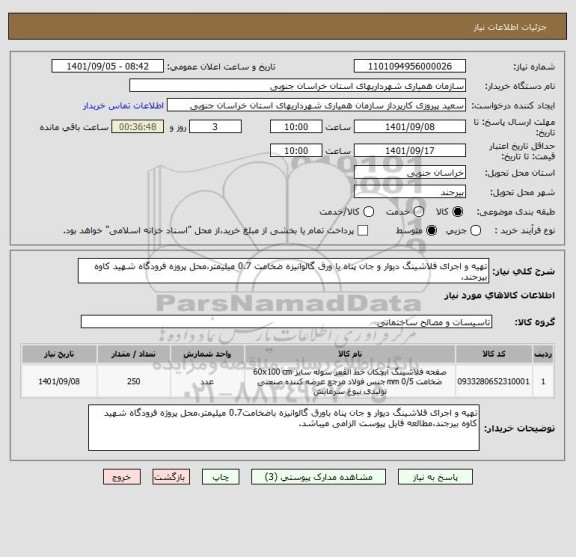Click the نام کالا column header
Screen dimensions: 576x557
click(350, 354)
